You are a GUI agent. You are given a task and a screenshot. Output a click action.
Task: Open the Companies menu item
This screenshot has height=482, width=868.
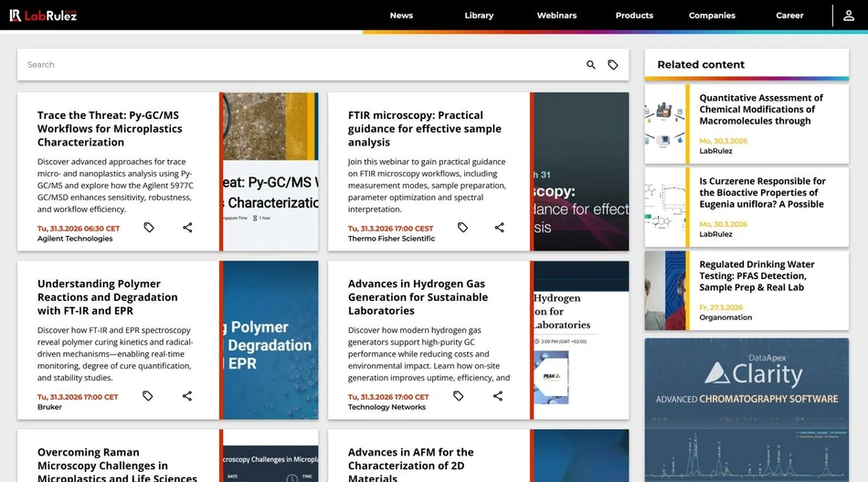712,16
